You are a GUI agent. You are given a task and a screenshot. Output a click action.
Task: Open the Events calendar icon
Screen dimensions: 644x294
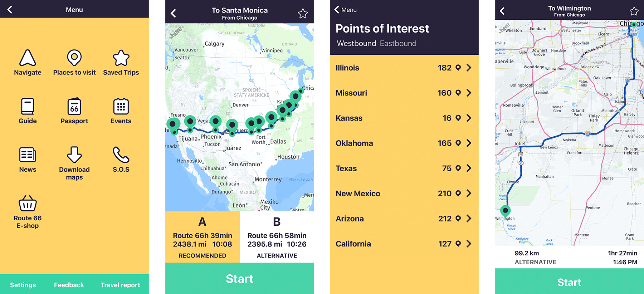click(121, 106)
